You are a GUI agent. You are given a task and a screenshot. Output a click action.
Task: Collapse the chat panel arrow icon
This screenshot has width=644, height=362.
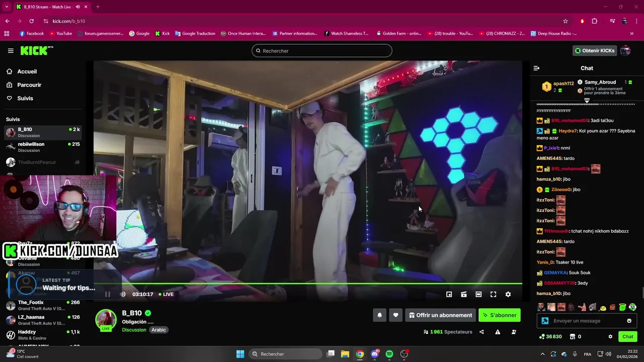point(536,68)
